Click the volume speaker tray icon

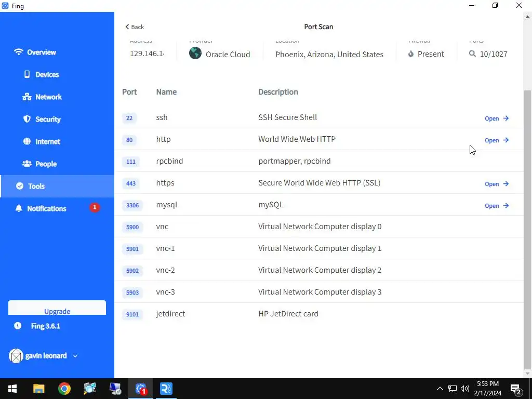pyautogui.click(x=465, y=389)
